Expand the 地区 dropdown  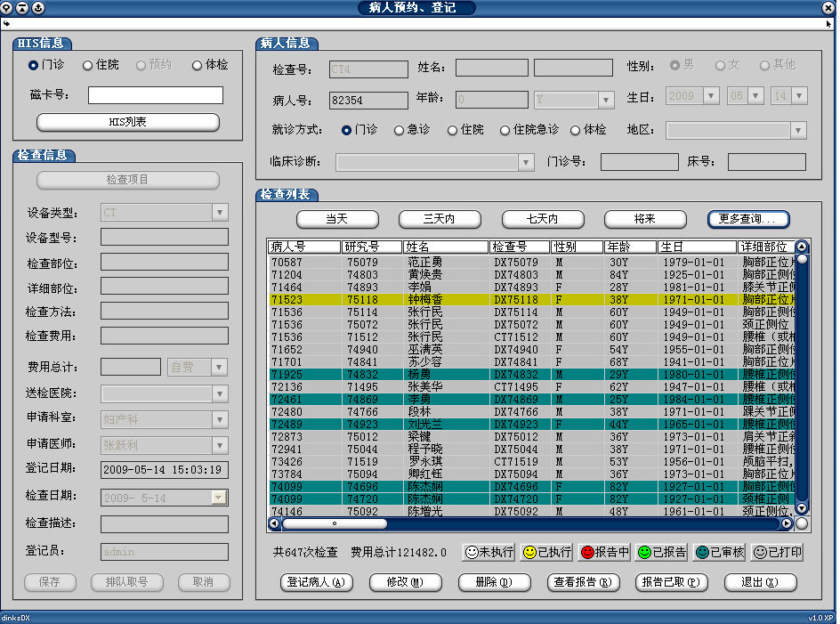coord(798,131)
